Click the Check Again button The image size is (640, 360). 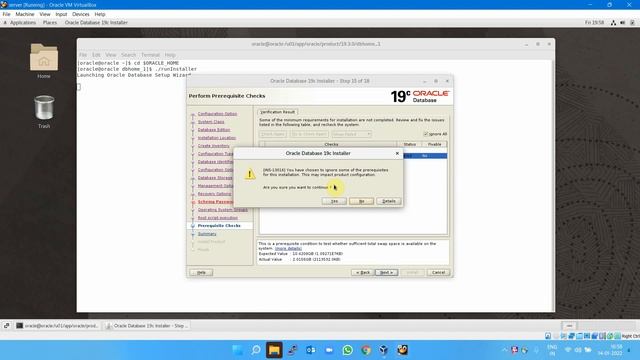point(273,134)
